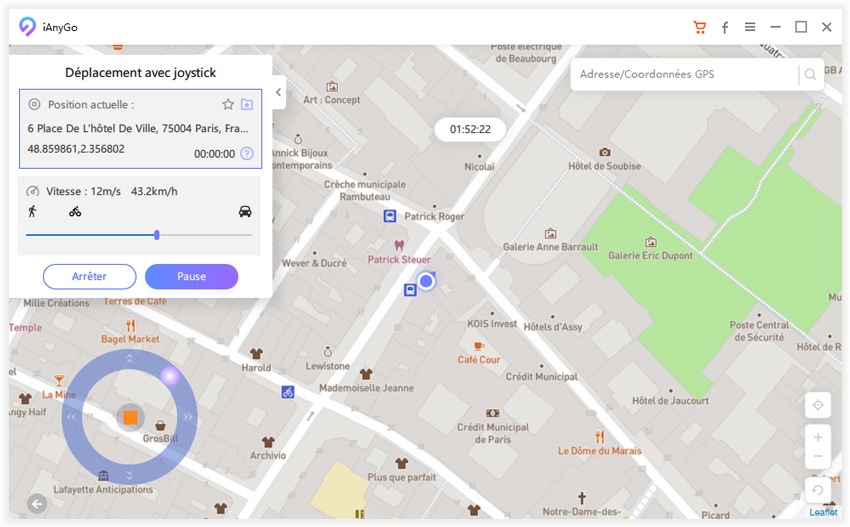Click the bike share icon near Lewistone
The height and width of the screenshot is (527, 850).
[x=288, y=391]
